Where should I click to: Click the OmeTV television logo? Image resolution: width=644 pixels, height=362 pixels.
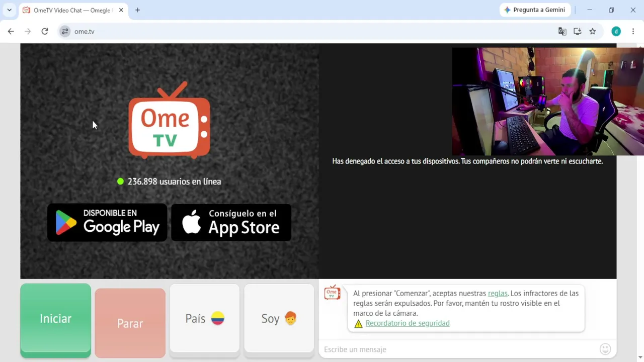click(169, 120)
